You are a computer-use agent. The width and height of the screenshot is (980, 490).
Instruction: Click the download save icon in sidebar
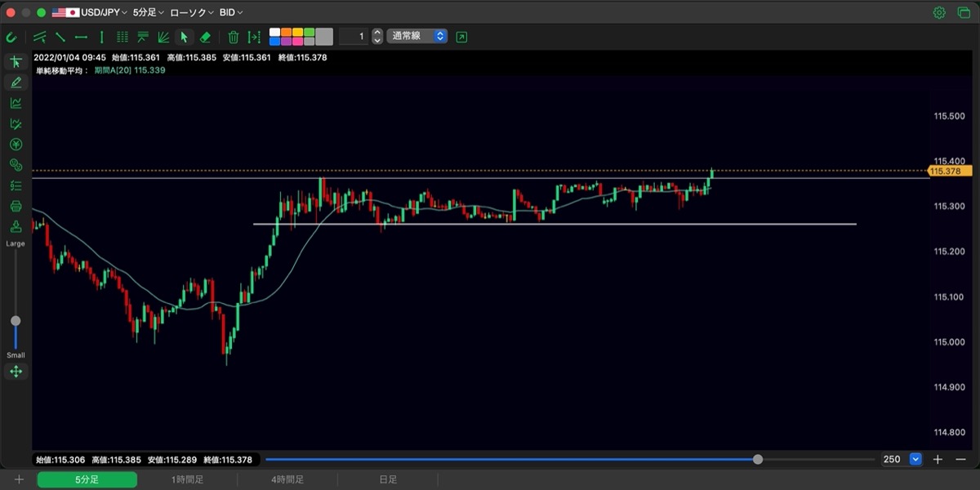click(x=16, y=226)
